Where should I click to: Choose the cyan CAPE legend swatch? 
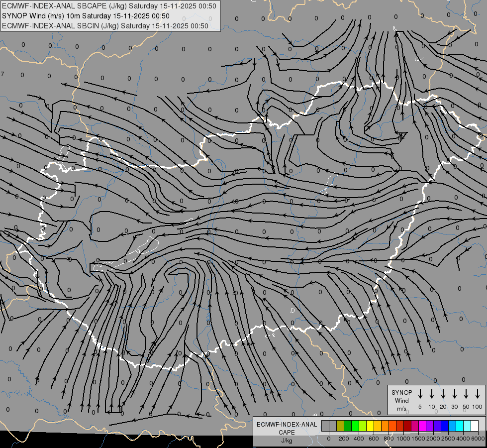460,426
